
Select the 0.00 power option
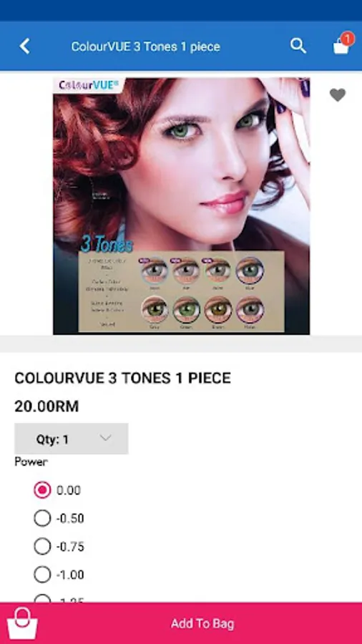pyautogui.click(x=57, y=490)
